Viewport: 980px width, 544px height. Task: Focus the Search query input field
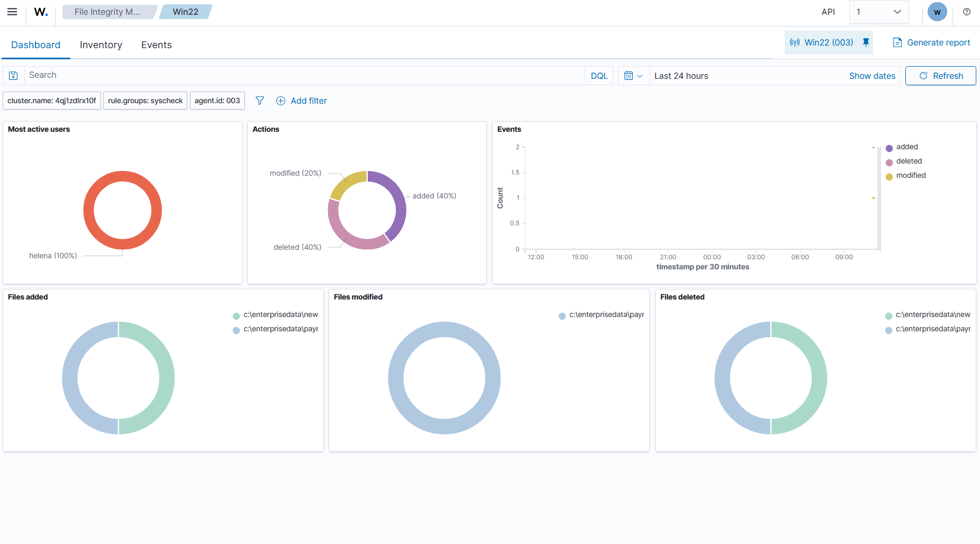pyautogui.click(x=304, y=75)
